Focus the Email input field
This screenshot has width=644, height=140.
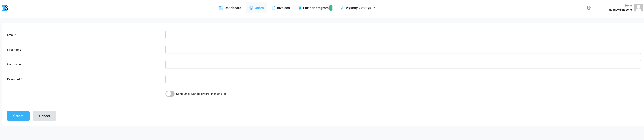click(403, 35)
